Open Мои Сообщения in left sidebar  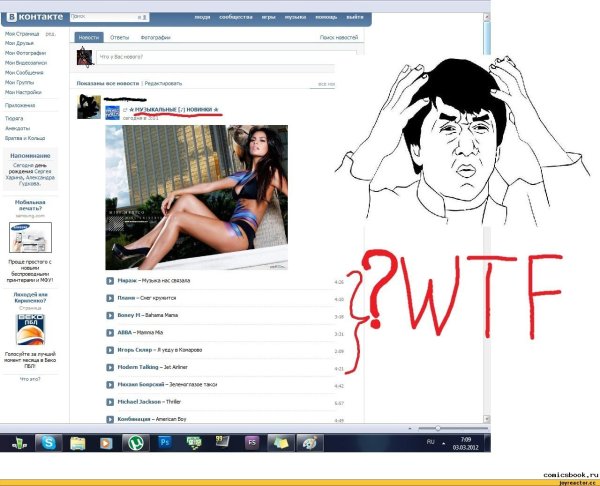click(x=23, y=72)
